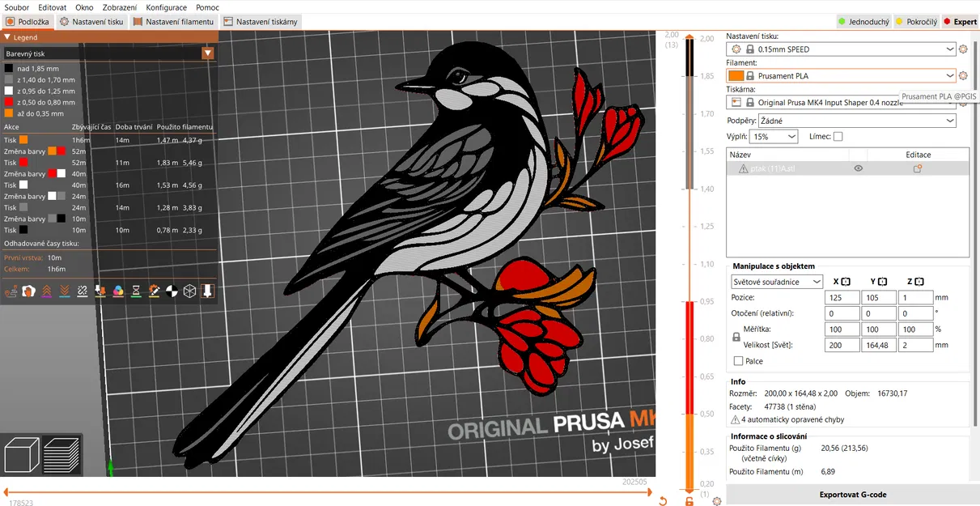Select Pokročilý mode
The image size is (980, 506).
pyautogui.click(x=915, y=22)
